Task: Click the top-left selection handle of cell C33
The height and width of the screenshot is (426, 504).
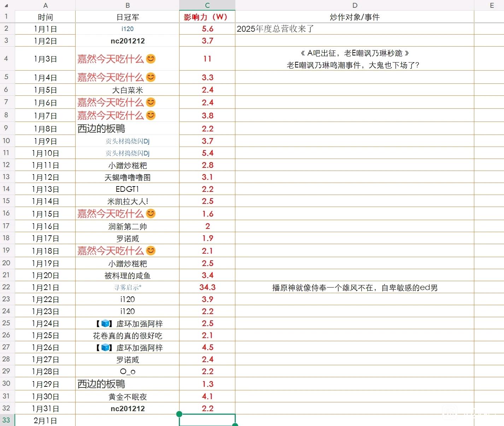Action: coord(179,414)
